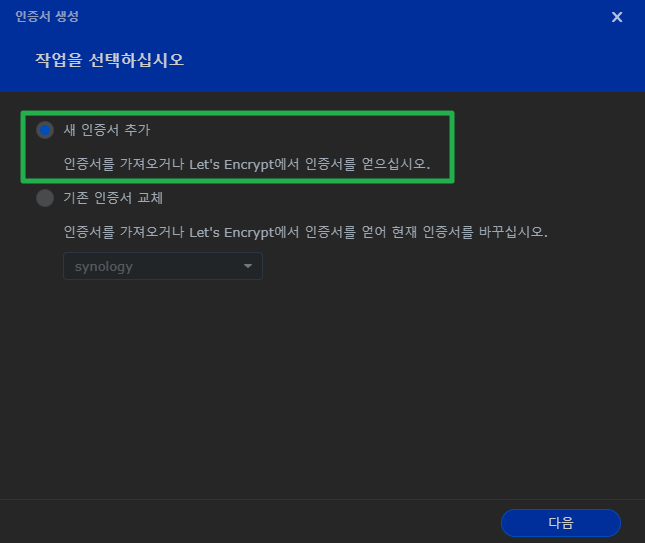Click the arrow on the synology combo box

tap(247, 266)
